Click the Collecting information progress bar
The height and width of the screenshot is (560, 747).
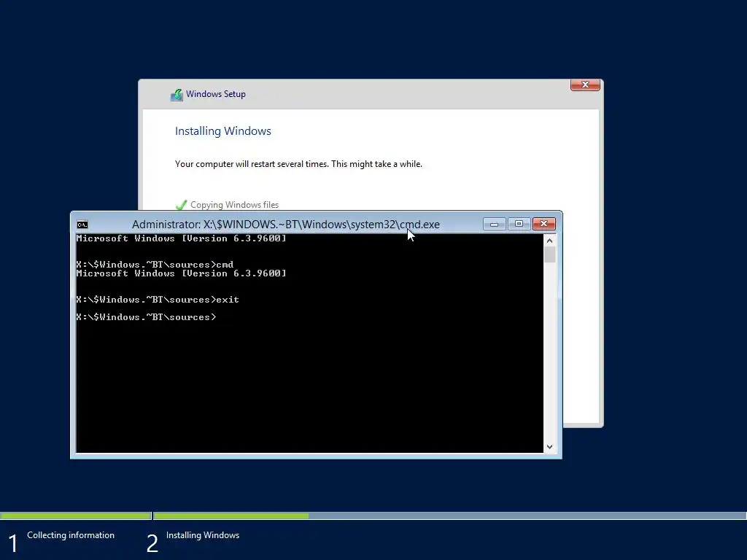[76, 516]
